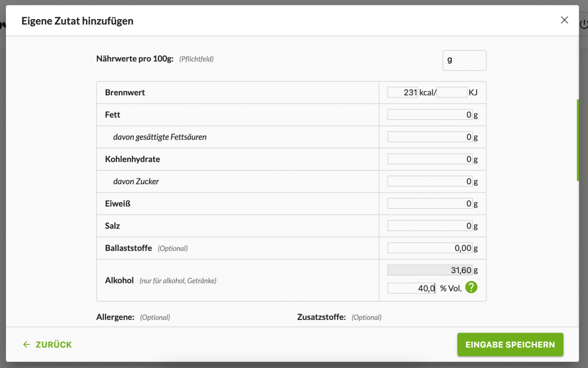The height and width of the screenshot is (368, 588).
Task: Click the green dialog scrollbar
Action: click(577, 140)
